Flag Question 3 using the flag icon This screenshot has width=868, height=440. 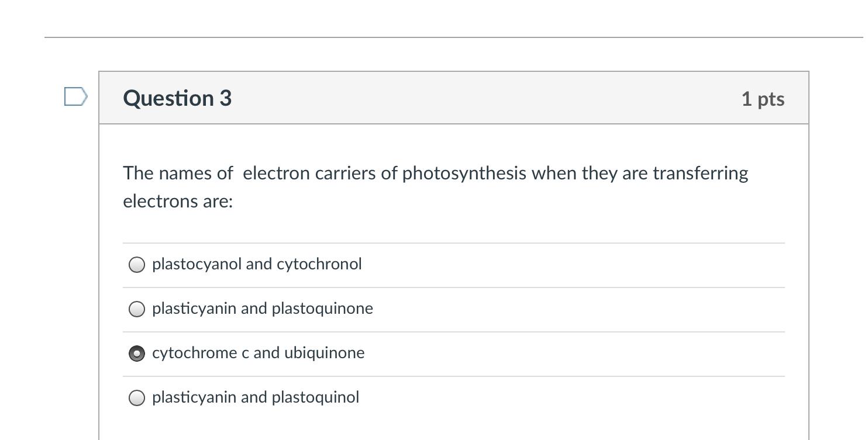coord(75,97)
